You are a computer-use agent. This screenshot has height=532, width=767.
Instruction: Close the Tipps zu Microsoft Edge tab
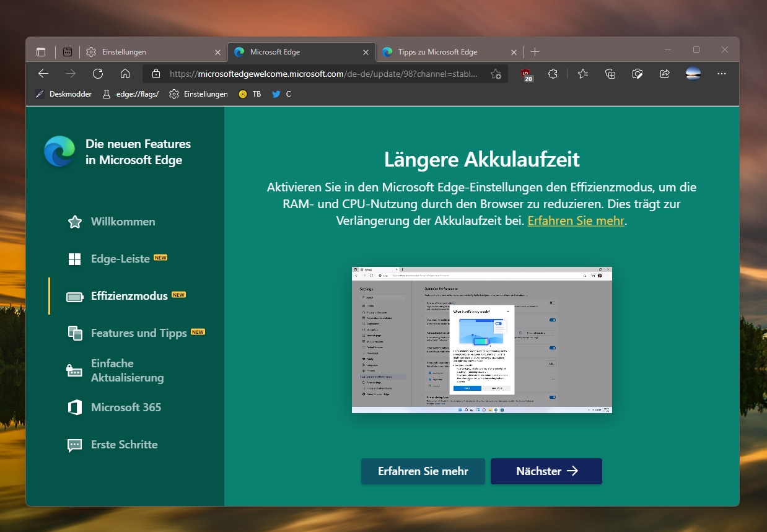tap(514, 52)
